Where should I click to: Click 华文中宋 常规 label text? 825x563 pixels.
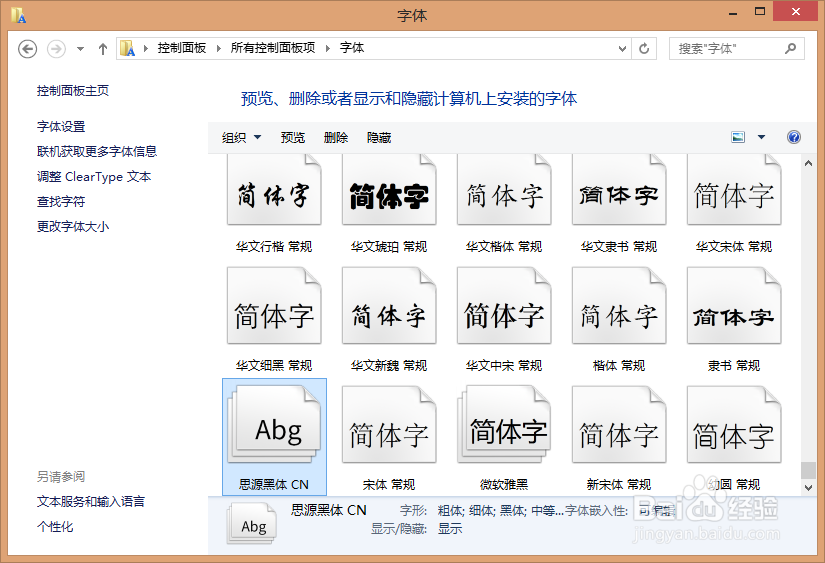pyautogui.click(x=504, y=365)
